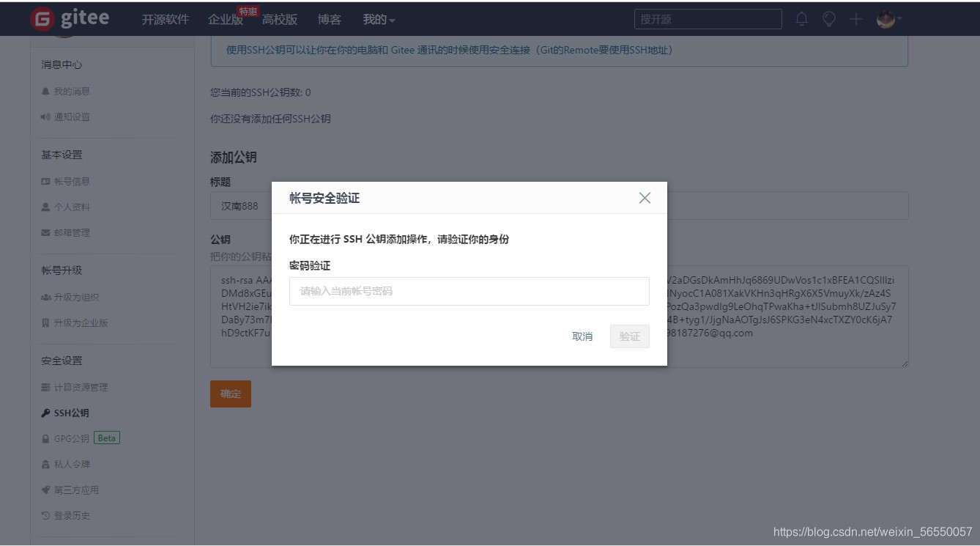This screenshot has width=980, height=546.
Task: Close the 帐号安全验证 dialog
Action: [x=645, y=198]
